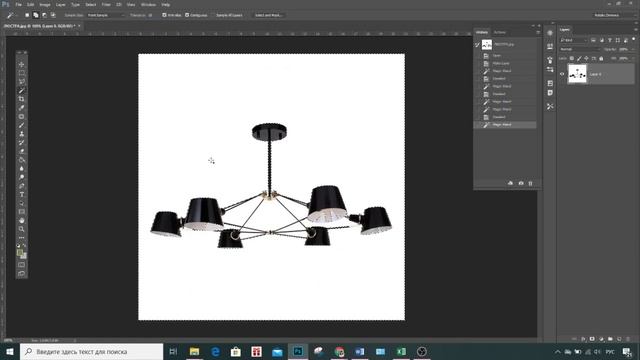This screenshot has width=640, height=360.
Task: Open the Image menu
Action: coord(45,4)
